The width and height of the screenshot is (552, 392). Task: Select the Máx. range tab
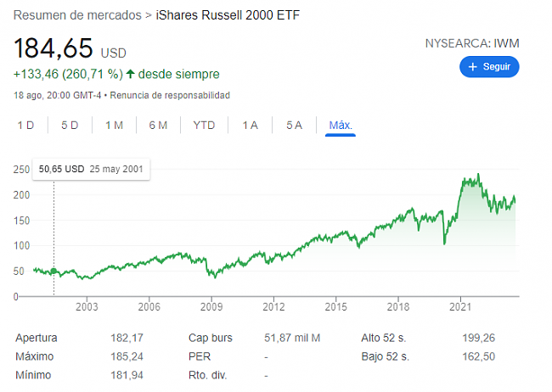click(x=341, y=126)
